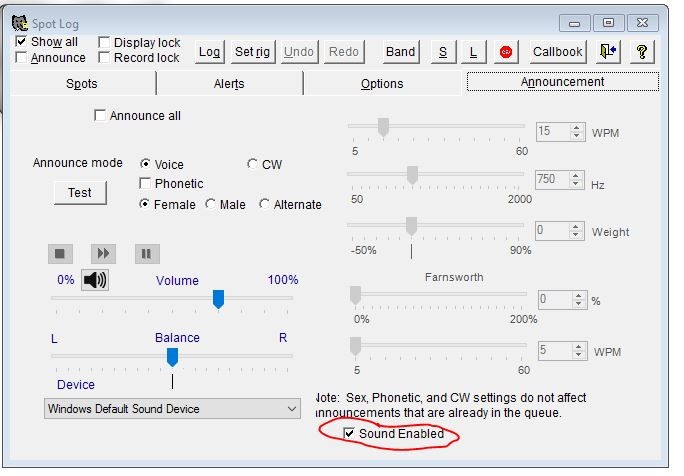Minimize the Spot Log window
Image resolution: width=684 pixels, height=476 pixels.
coord(575,23)
